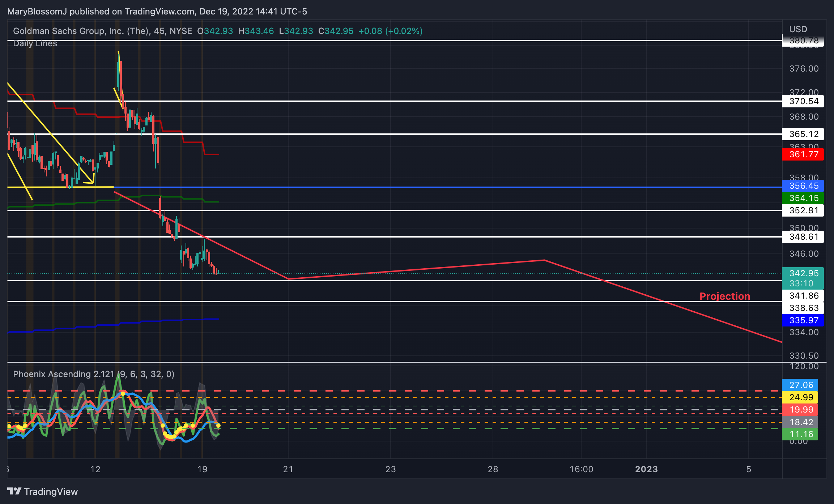The image size is (834, 504).
Task: Click the Phoenix Ascending 2.121 indicator title
Action: pos(94,374)
